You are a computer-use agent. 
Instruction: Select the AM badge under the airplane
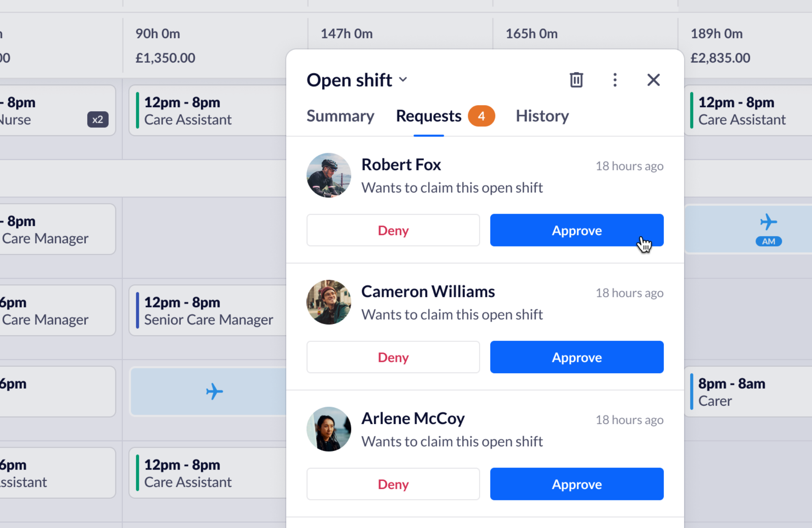click(x=769, y=241)
